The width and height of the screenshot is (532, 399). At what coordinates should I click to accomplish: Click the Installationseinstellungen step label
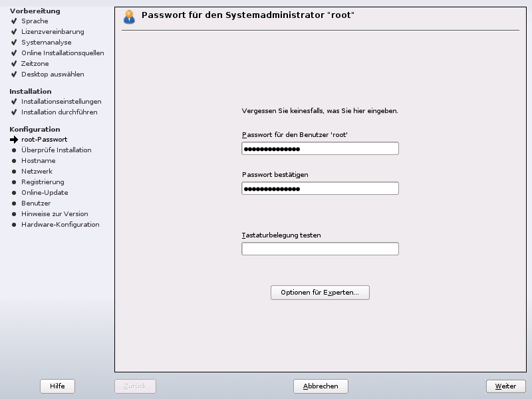click(x=61, y=102)
